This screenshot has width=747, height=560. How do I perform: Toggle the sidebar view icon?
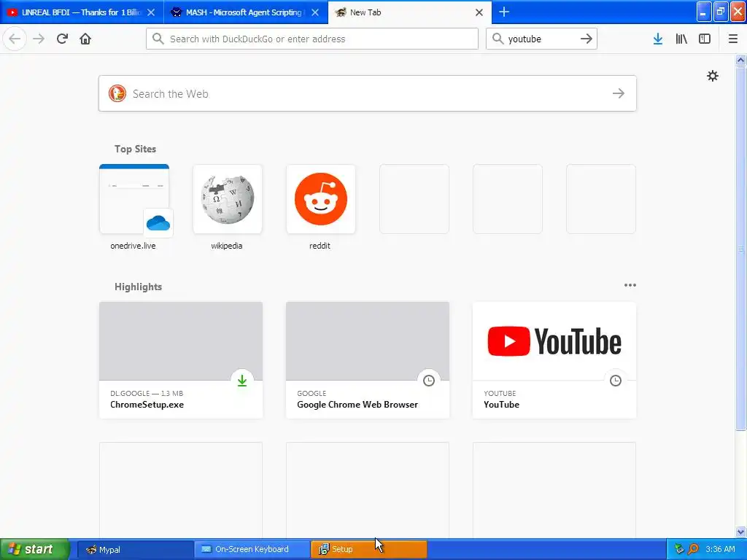point(705,39)
